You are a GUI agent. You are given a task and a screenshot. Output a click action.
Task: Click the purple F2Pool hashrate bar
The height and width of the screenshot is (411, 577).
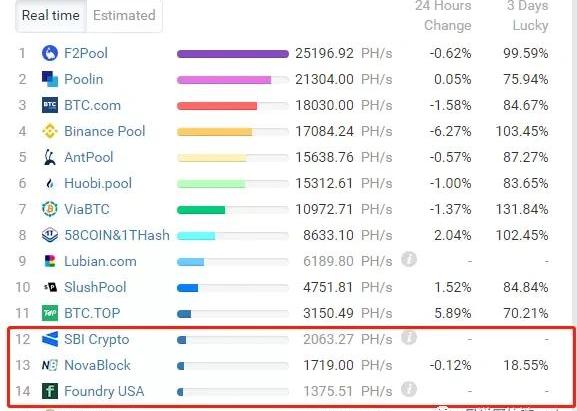click(x=233, y=54)
